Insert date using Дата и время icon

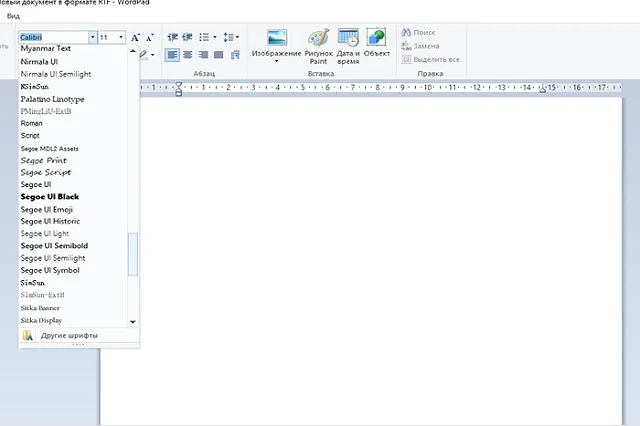[348, 44]
